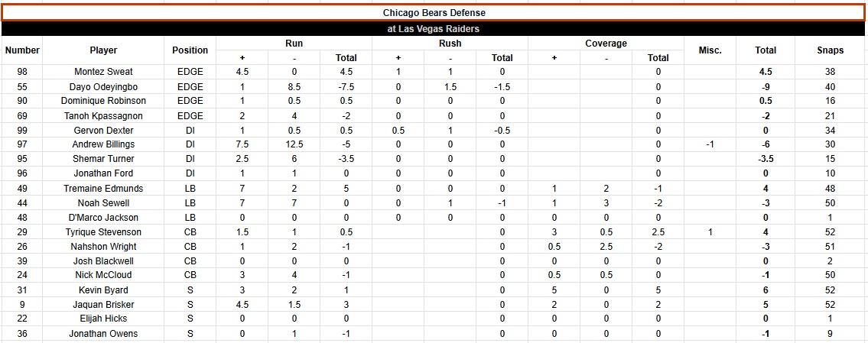Click Tremaine Edmunds' snap count of 48

tap(830, 189)
